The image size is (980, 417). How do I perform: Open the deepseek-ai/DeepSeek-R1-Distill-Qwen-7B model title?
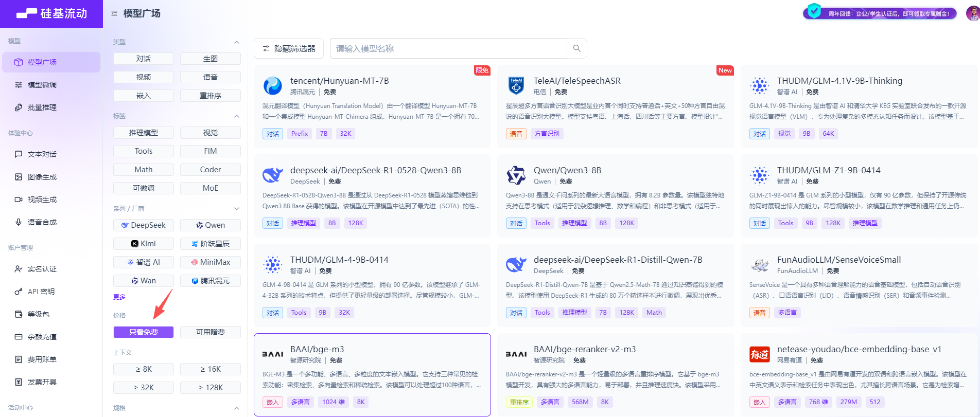click(x=618, y=260)
